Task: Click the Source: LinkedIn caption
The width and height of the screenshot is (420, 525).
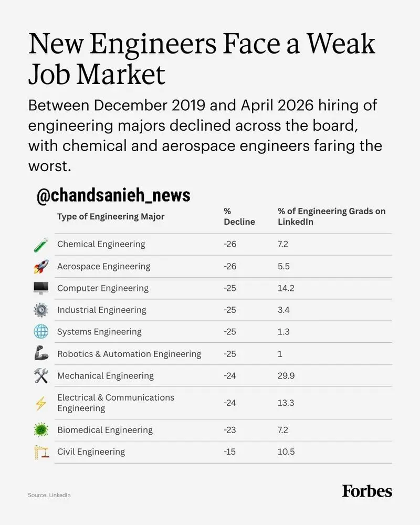Action: pos(49,495)
